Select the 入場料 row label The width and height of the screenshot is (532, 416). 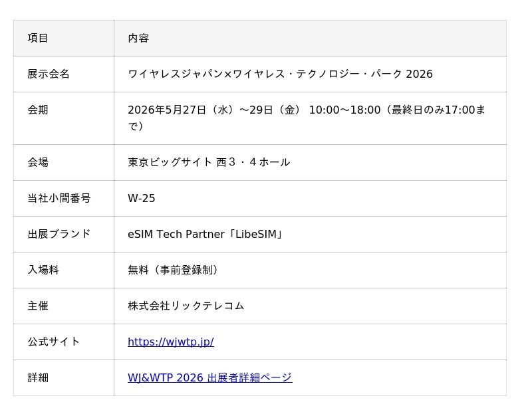tap(43, 270)
